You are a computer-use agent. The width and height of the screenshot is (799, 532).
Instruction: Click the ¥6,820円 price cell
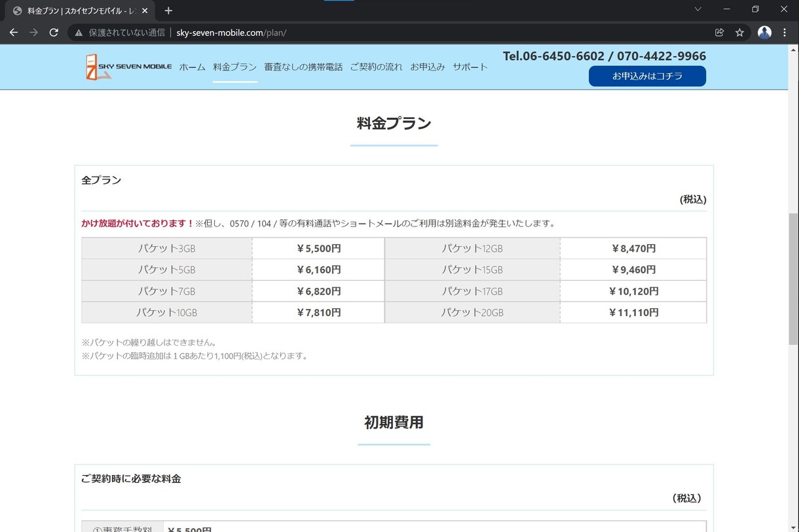point(318,291)
